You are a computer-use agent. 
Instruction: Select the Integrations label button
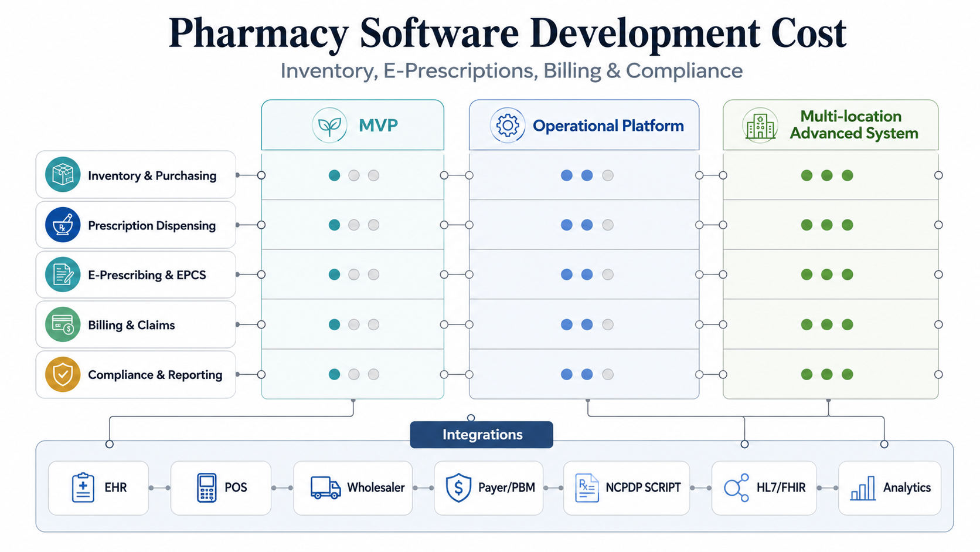(x=482, y=435)
